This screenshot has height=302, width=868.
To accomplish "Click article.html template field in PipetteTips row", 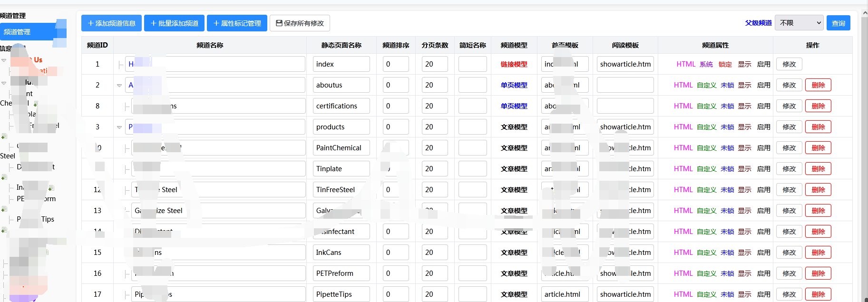I will click(x=565, y=294).
